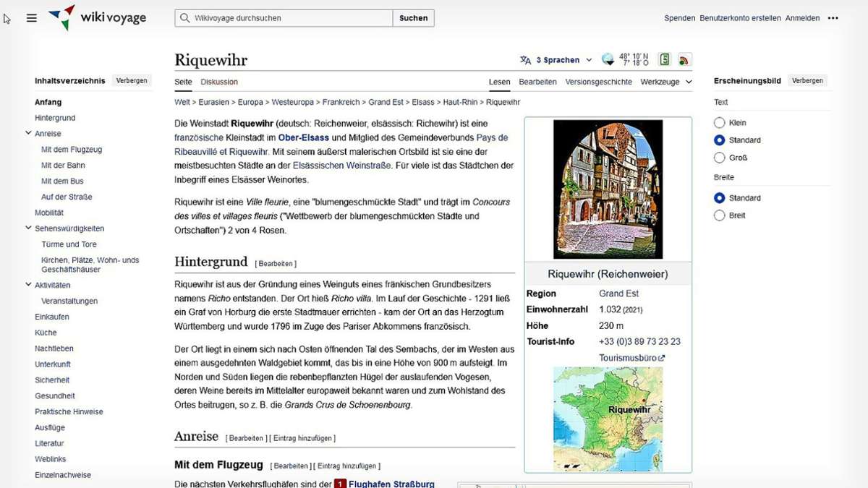Click the Spenden link
This screenshot has width=868, height=488.
679,18
